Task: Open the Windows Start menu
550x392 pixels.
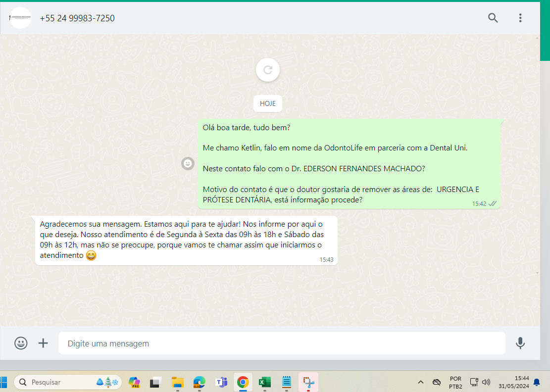Action: tap(3, 382)
